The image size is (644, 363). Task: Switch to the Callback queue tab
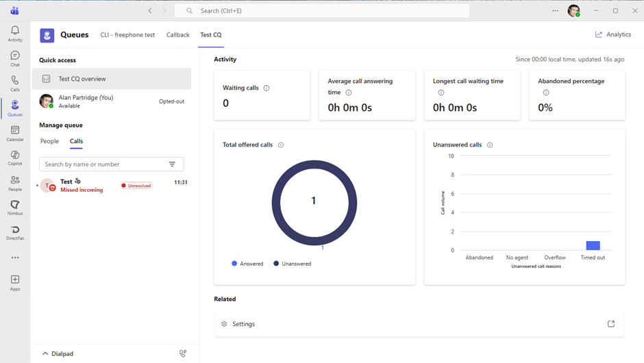(177, 35)
